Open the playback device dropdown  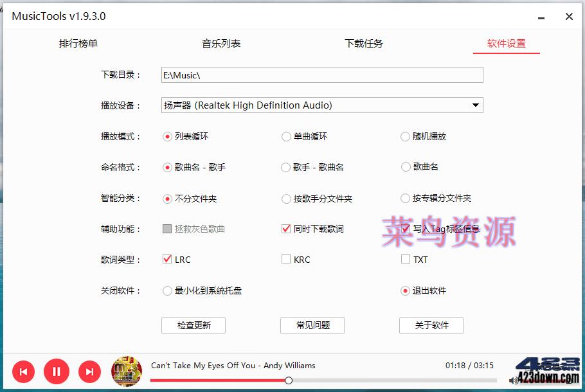click(475, 105)
